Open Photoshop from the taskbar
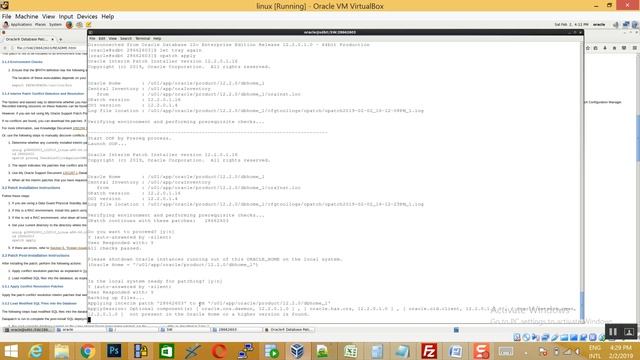Viewport: 640px width, 360px height. click(114, 351)
